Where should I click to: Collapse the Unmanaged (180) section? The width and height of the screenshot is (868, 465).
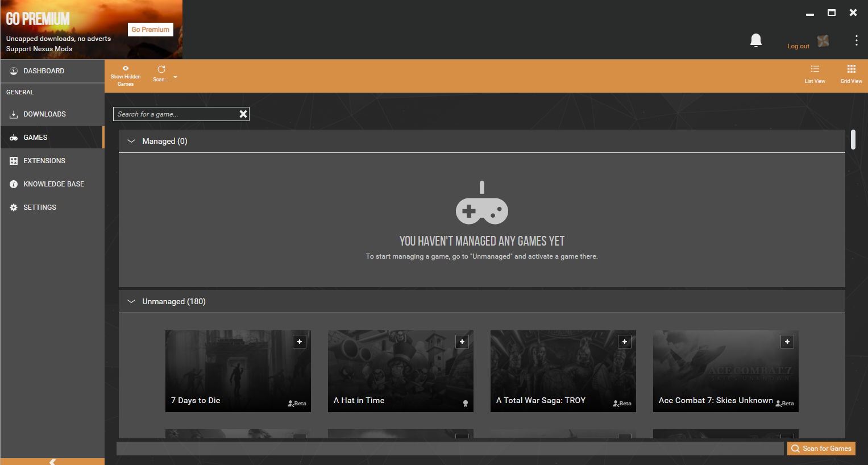[131, 301]
